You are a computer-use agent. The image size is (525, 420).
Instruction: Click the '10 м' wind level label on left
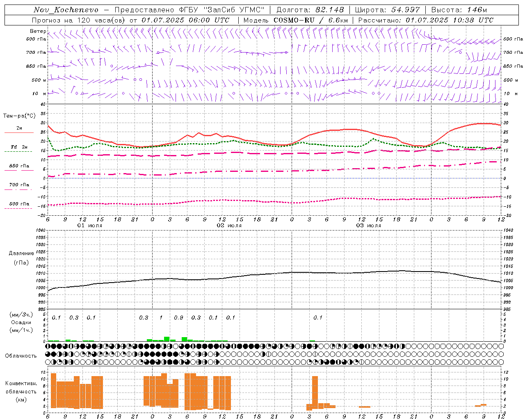click(39, 94)
